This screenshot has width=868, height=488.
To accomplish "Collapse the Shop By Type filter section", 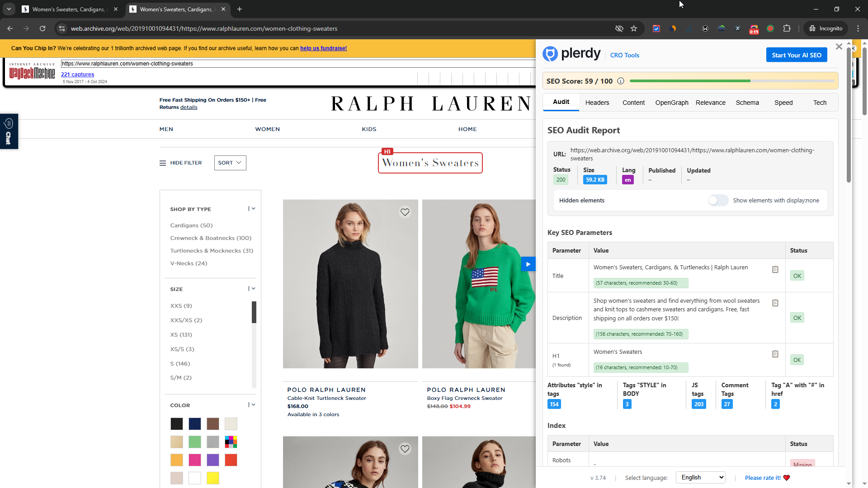I will pos(252,209).
